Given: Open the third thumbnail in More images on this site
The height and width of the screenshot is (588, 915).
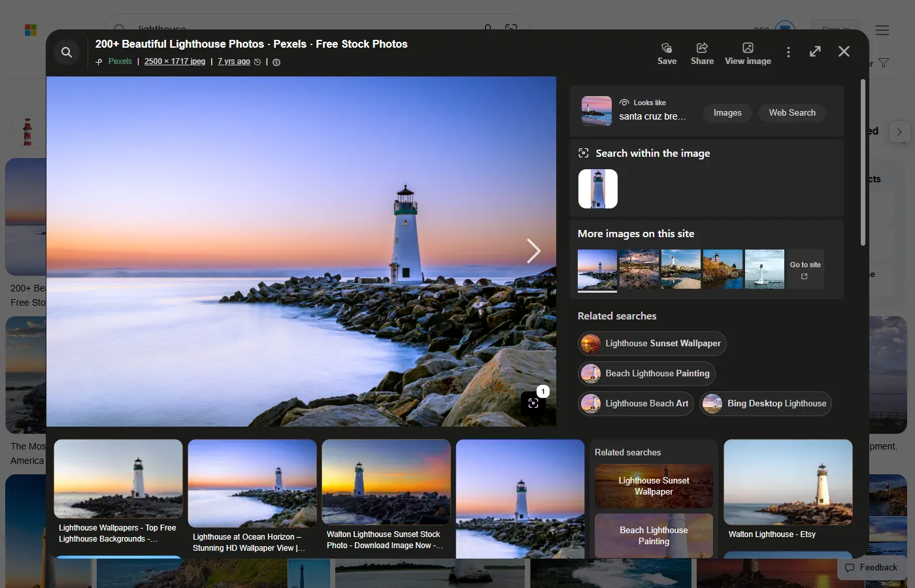Looking at the screenshot, I should coord(681,269).
